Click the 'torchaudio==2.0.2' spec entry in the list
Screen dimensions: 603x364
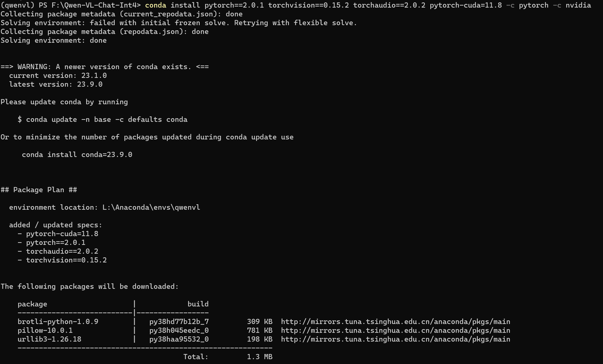point(62,251)
